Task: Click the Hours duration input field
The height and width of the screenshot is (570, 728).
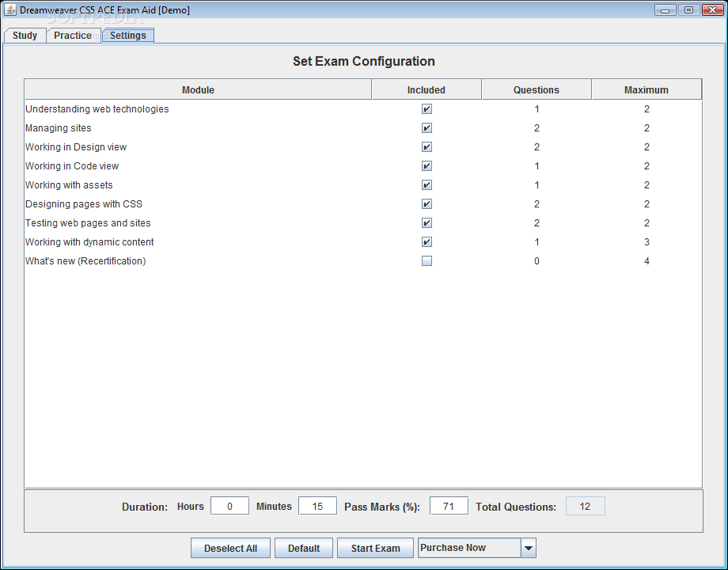Action: coord(229,507)
